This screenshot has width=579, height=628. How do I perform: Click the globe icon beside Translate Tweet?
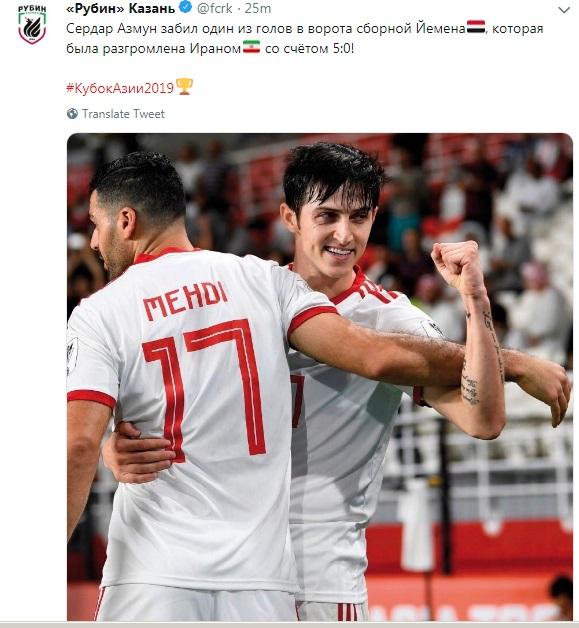(x=72, y=114)
